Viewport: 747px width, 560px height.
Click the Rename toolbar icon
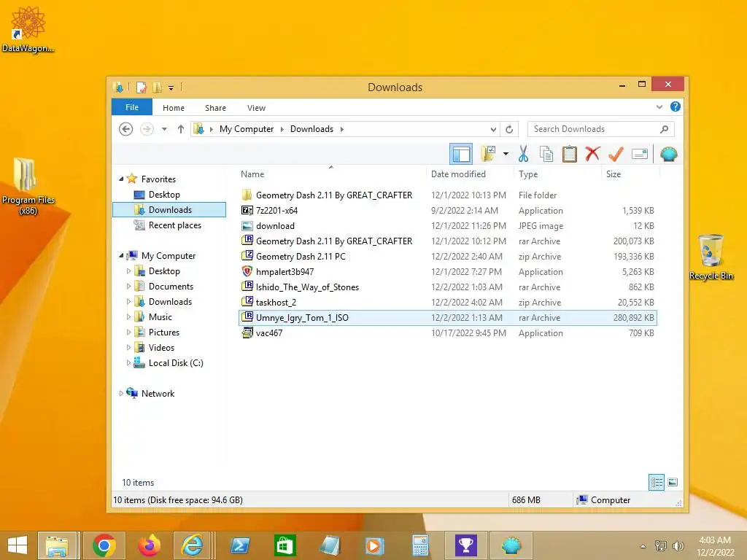coord(639,154)
